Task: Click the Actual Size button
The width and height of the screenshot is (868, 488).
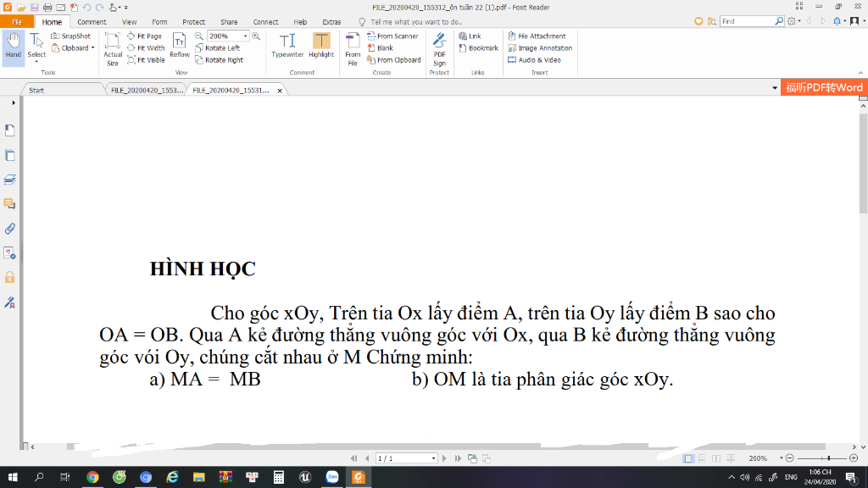Action: point(113,49)
